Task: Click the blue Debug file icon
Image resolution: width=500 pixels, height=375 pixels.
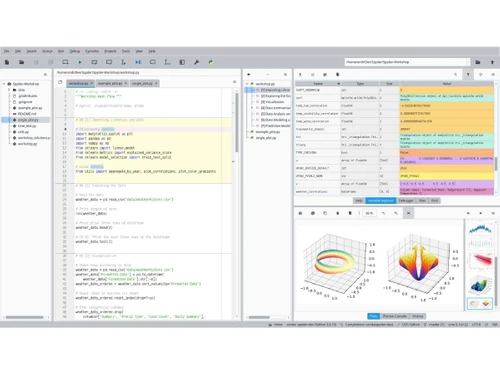Action: coord(138,62)
